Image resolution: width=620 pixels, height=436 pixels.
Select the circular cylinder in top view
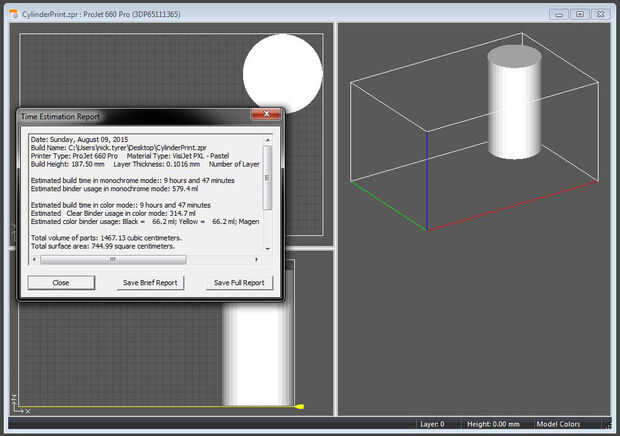(x=282, y=73)
